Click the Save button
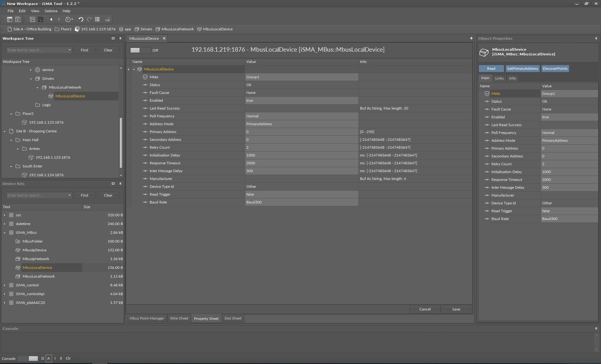Screen dimensions: 601x364 pyautogui.click(x=456, y=309)
